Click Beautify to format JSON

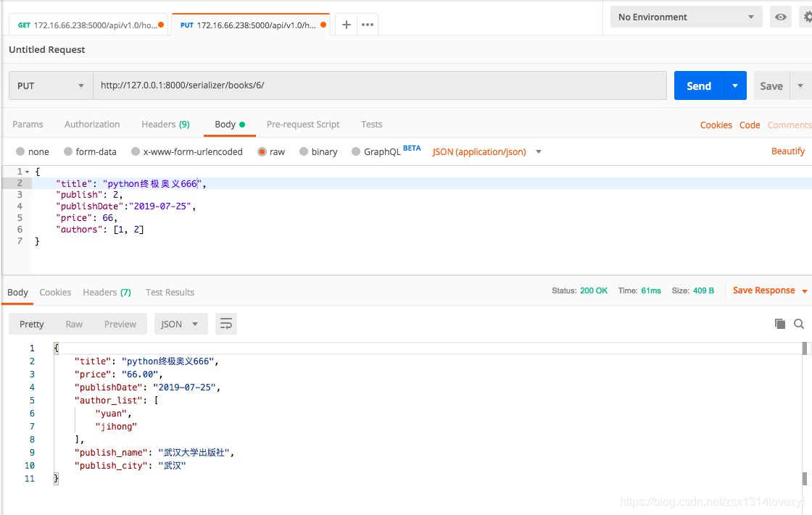click(787, 151)
